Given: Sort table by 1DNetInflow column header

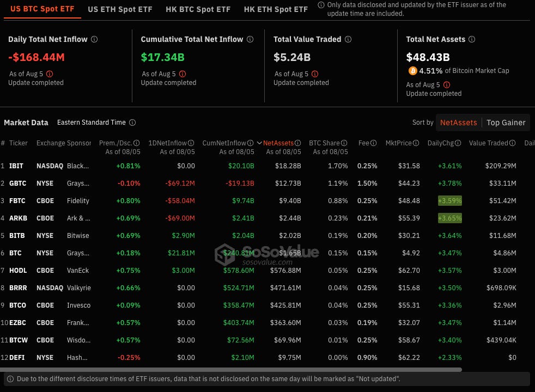Looking at the screenshot, I should (168, 143).
